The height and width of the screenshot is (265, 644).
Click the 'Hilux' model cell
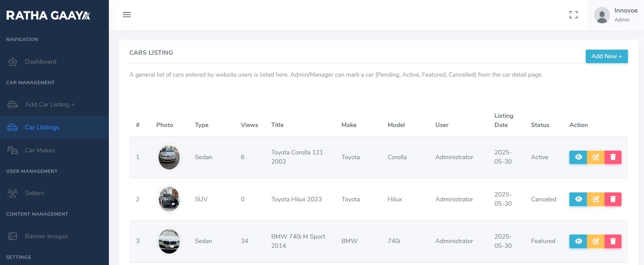(395, 199)
